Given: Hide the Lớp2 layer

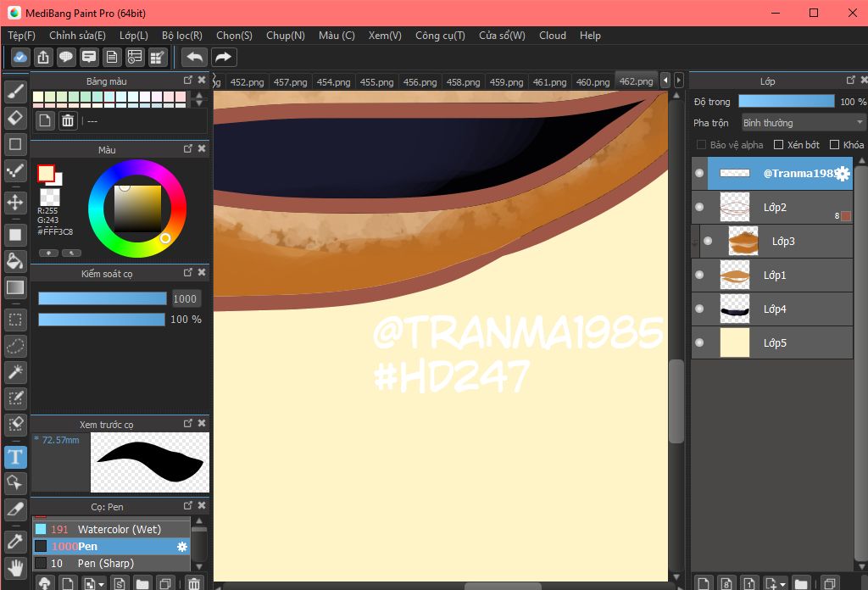Looking at the screenshot, I should click(699, 207).
